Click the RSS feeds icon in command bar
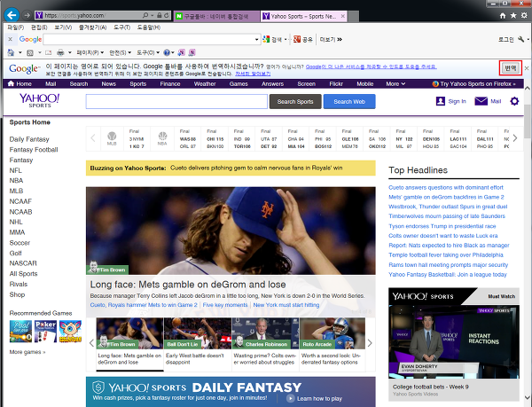This screenshot has width=532, height=407. click(x=30, y=52)
